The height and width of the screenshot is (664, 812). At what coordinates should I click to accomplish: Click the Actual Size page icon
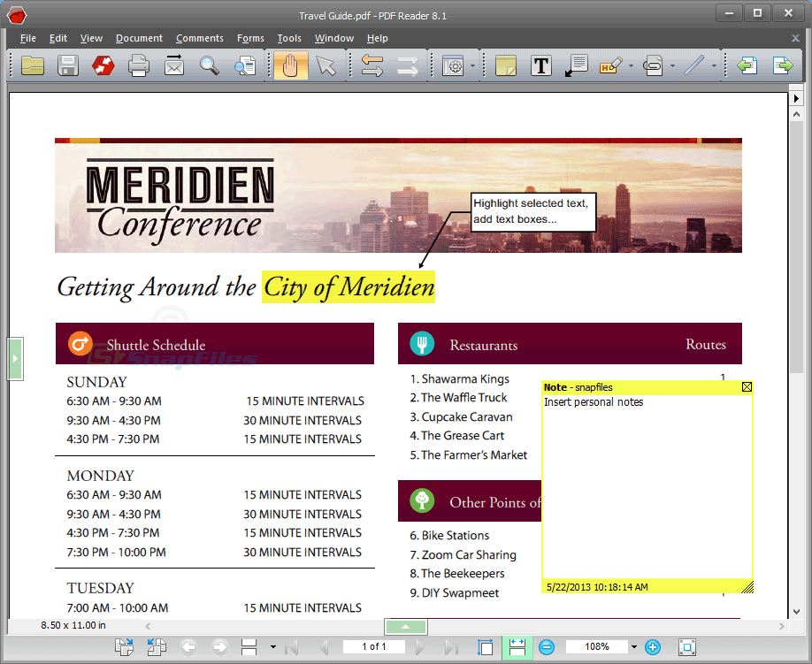[x=486, y=647]
